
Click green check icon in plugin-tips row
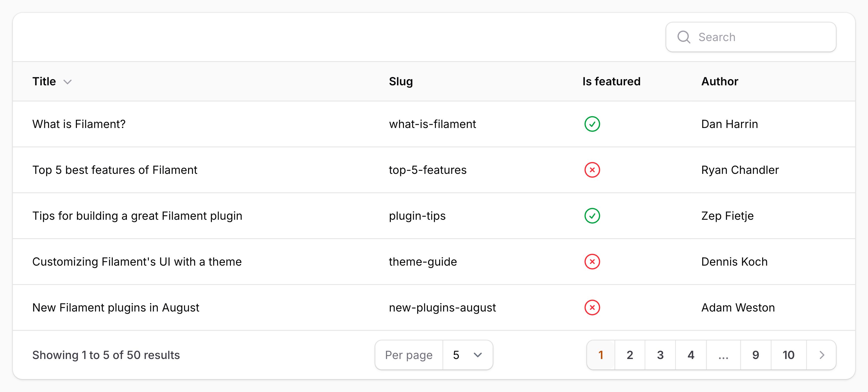592,216
